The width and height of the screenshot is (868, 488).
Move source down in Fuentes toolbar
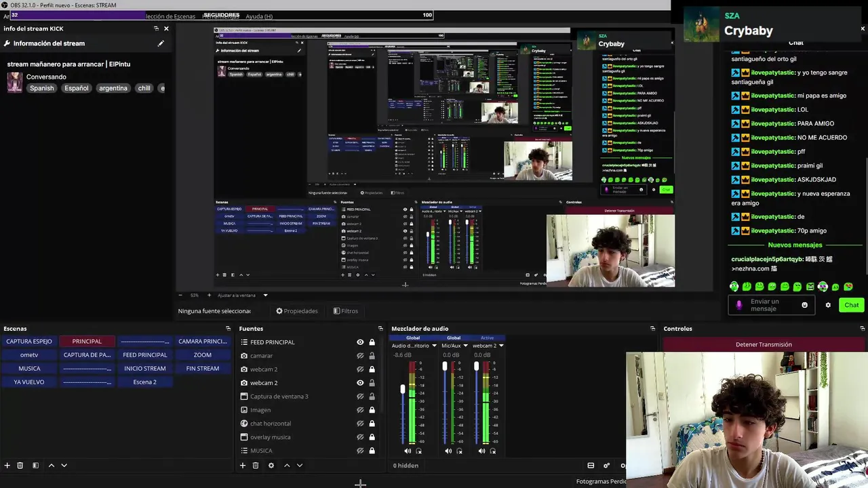point(300,466)
